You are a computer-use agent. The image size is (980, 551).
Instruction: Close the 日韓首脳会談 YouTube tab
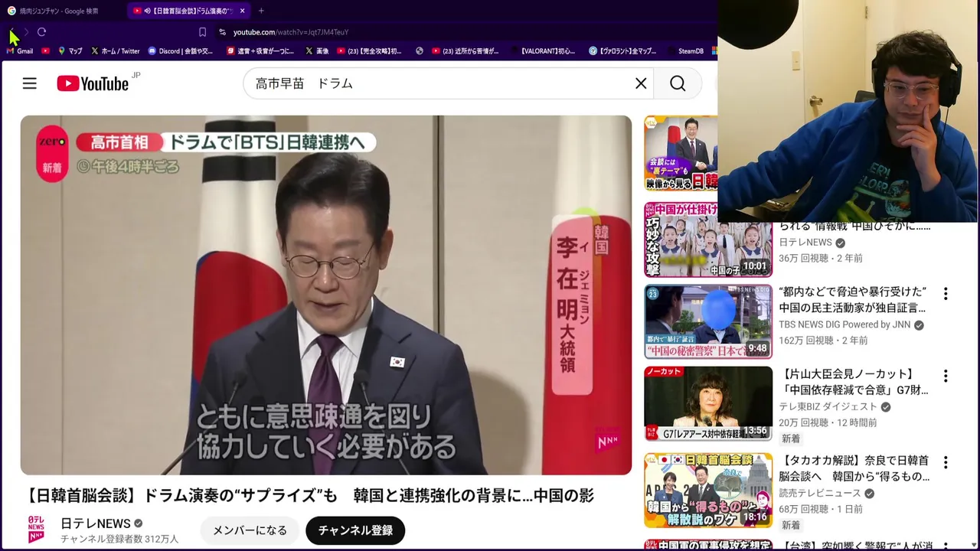[242, 11]
